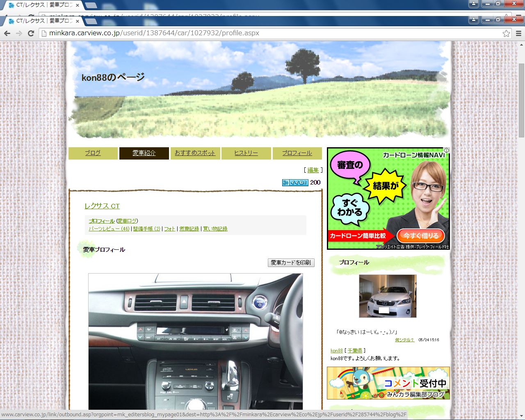The height and width of the screenshot is (420, 525).
Task: Open the ブログ navigation tab
Action: coord(93,153)
